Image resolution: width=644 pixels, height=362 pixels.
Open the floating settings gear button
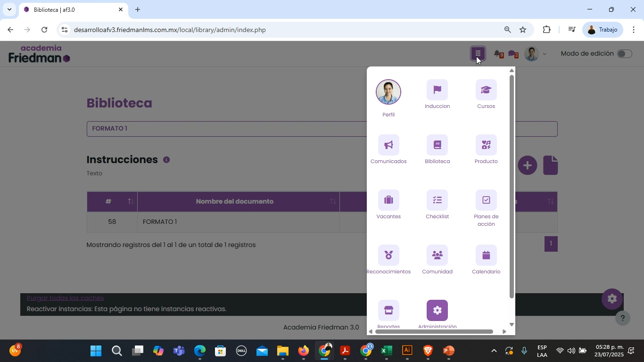click(x=612, y=298)
